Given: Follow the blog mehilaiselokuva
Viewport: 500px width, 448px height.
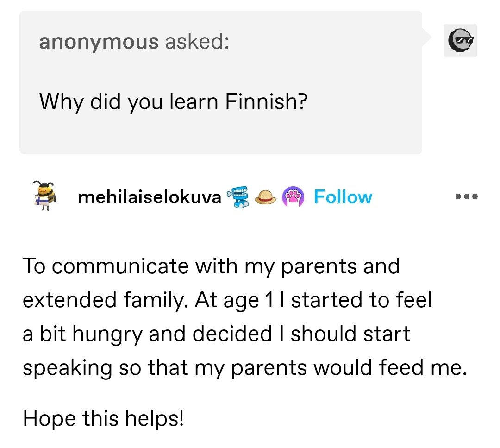Looking at the screenshot, I should 343,197.
